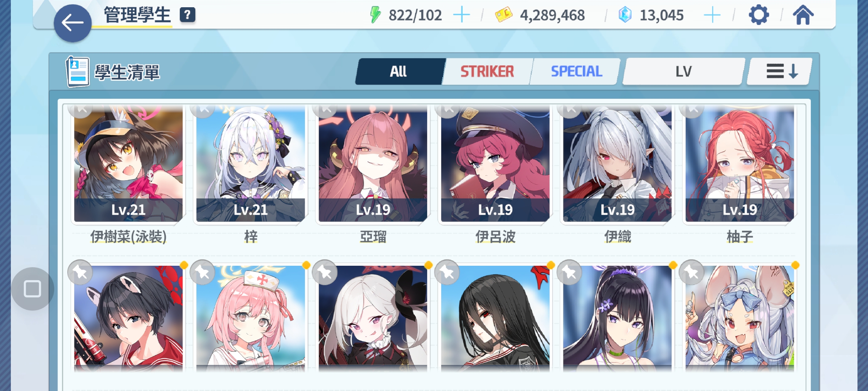Add gems with plus beside 13,045
The height and width of the screenshot is (391, 868).
point(712,15)
